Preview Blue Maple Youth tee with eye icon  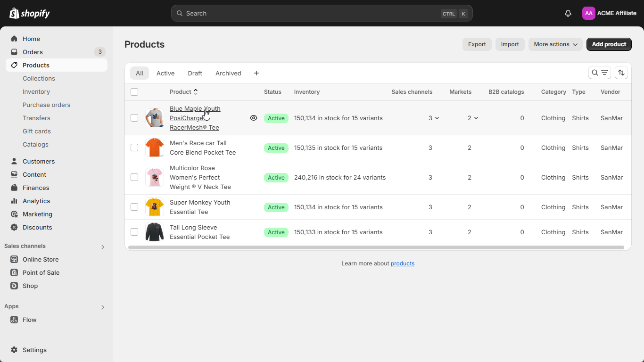(254, 118)
